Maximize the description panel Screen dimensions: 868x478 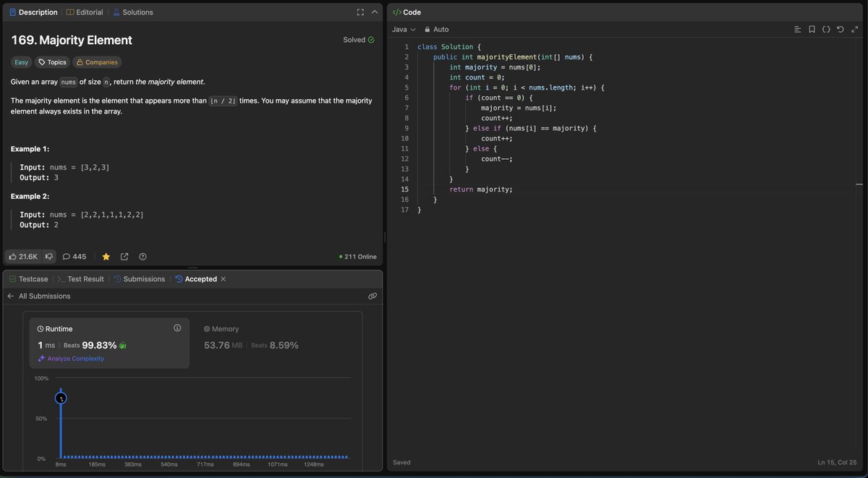click(x=360, y=12)
